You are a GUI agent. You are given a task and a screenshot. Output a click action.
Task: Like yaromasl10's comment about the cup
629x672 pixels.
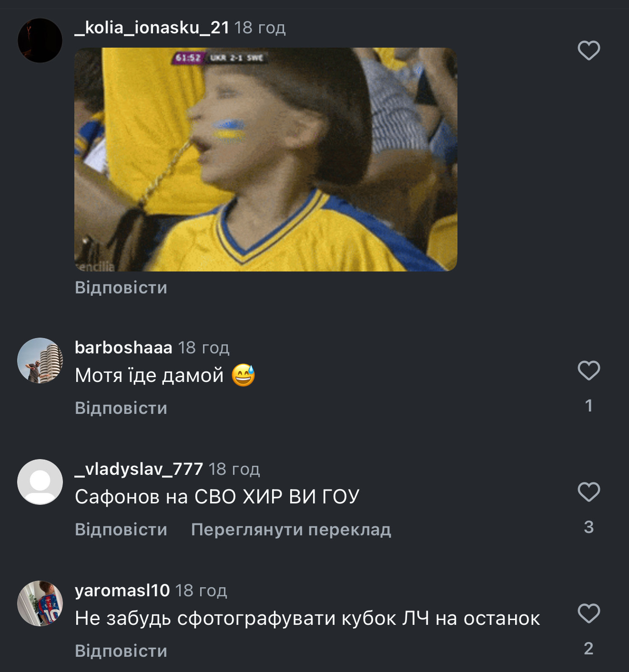(x=588, y=613)
